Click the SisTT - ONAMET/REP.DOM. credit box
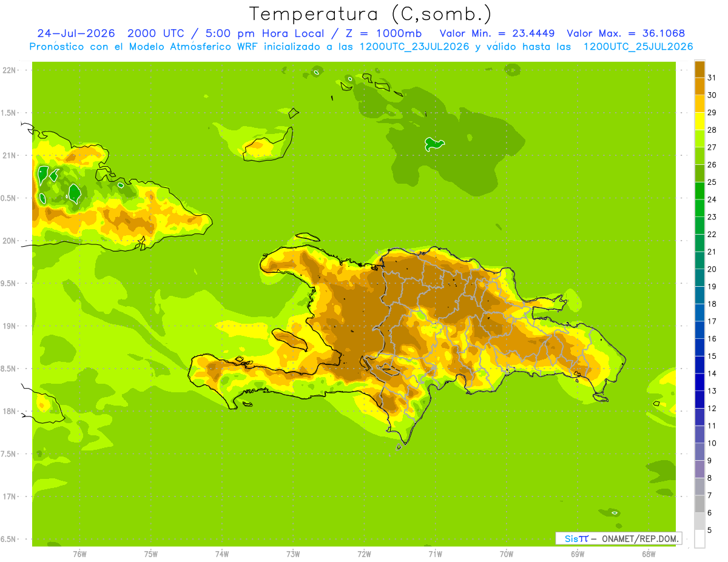This screenshot has width=728, height=562. tap(618, 538)
